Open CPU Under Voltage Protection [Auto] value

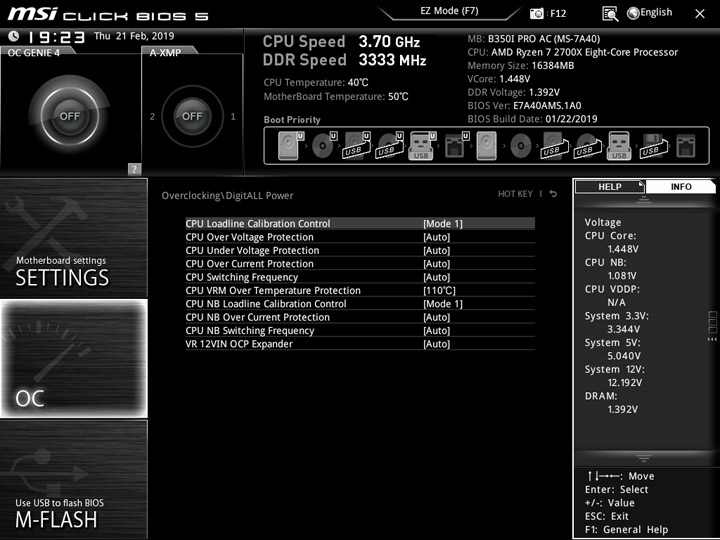pyautogui.click(x=436, y=250)
